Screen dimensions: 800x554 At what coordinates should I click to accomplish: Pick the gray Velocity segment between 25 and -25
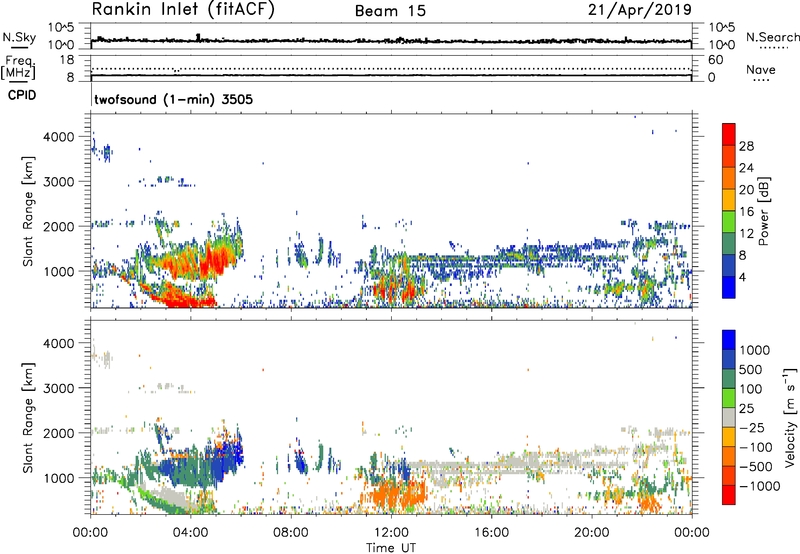click(729, 417)
